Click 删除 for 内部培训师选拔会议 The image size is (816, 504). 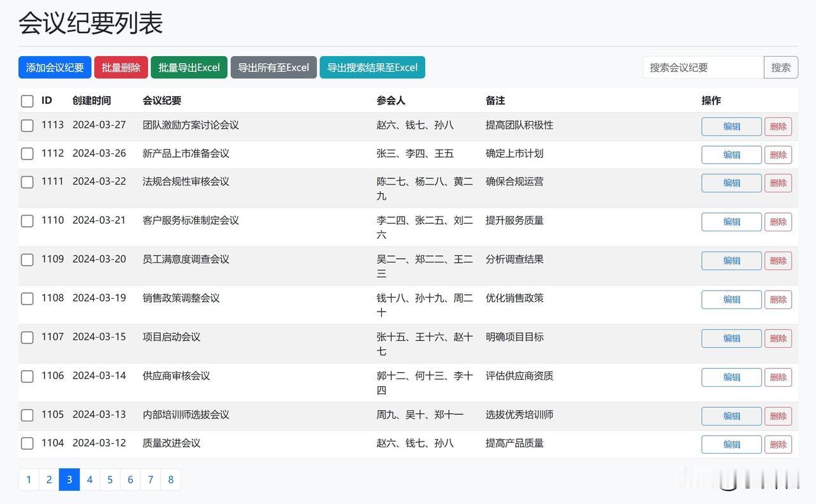778,416
